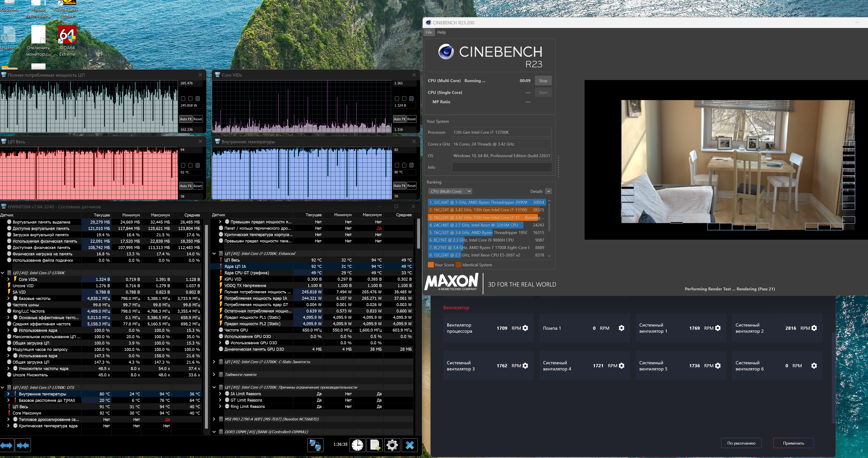Open the CPU (Multi Core) ranking dropdown
The height and width of the screenshot is (458, 868).
point(450,191)
